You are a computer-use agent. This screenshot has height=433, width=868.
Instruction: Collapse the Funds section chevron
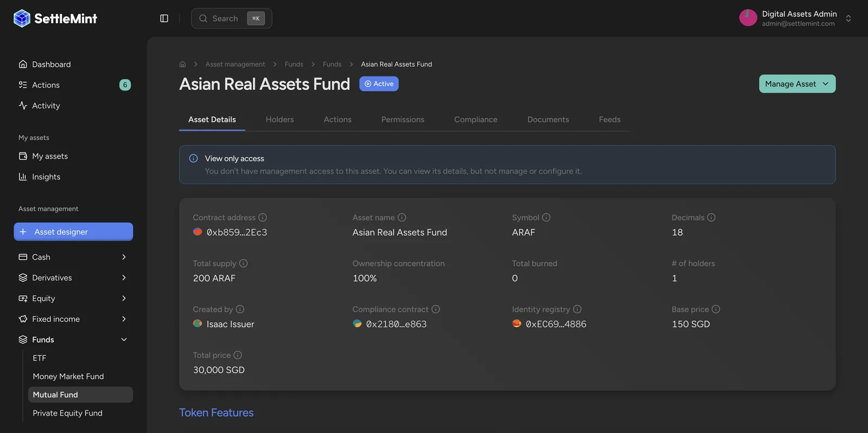click(x=124, y=340)
